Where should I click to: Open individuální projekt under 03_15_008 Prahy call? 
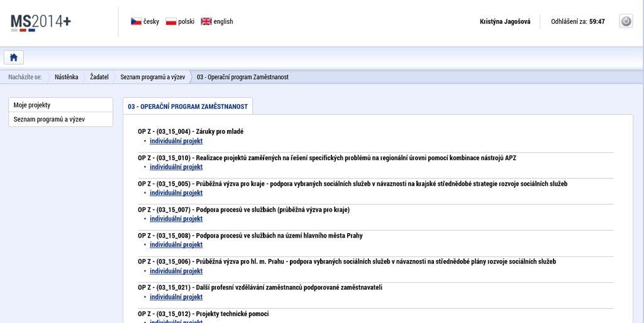tap(176, 244)
